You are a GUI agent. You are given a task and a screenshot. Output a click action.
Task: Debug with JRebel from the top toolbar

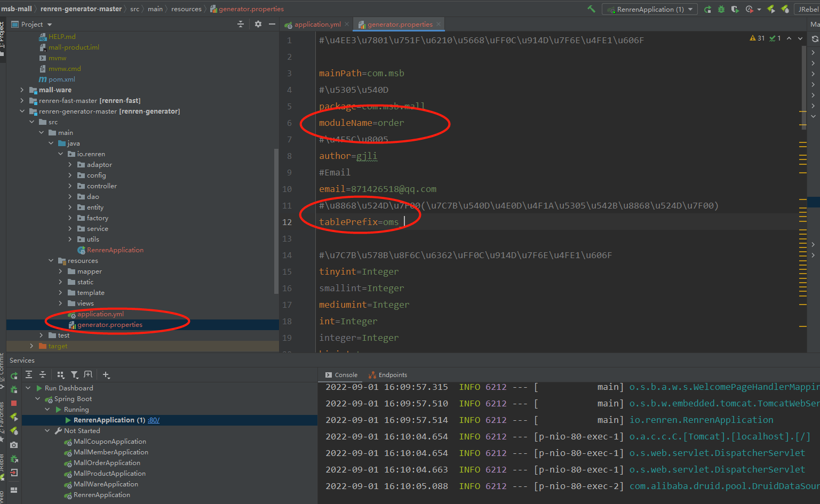click(x=785, y=9)
